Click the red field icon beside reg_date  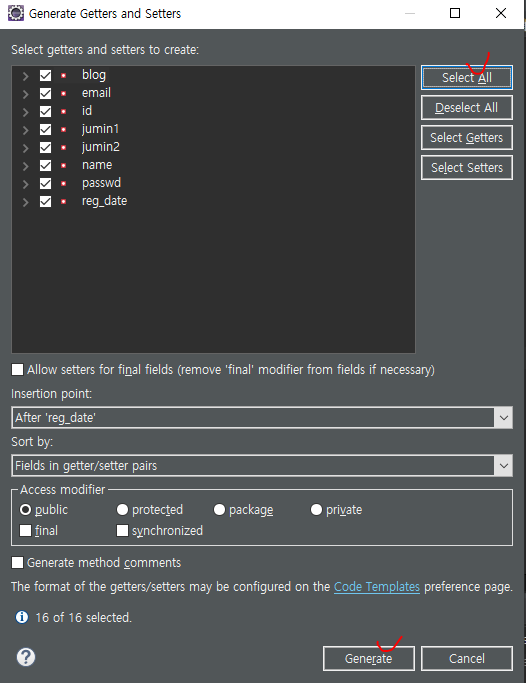point(64,202)
